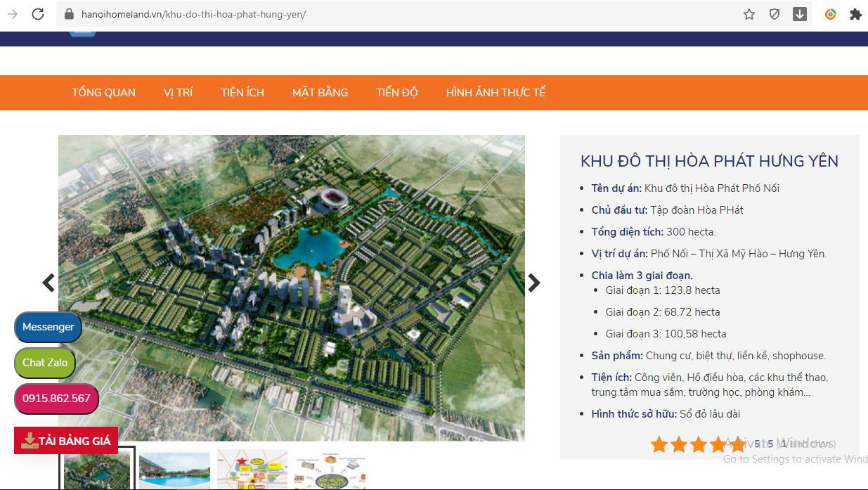Click the colorful circular extension icon
868x490 pixels.
(x=830, y=14)
